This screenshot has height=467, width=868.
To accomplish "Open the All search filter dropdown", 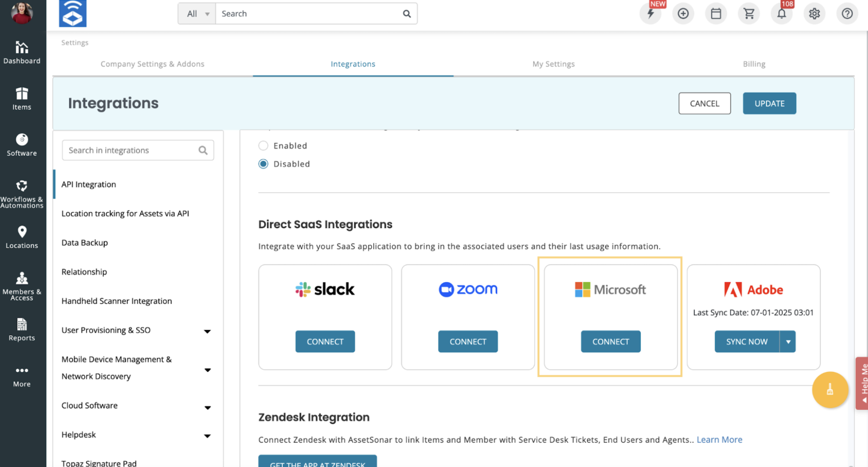I will pos(196,13).
